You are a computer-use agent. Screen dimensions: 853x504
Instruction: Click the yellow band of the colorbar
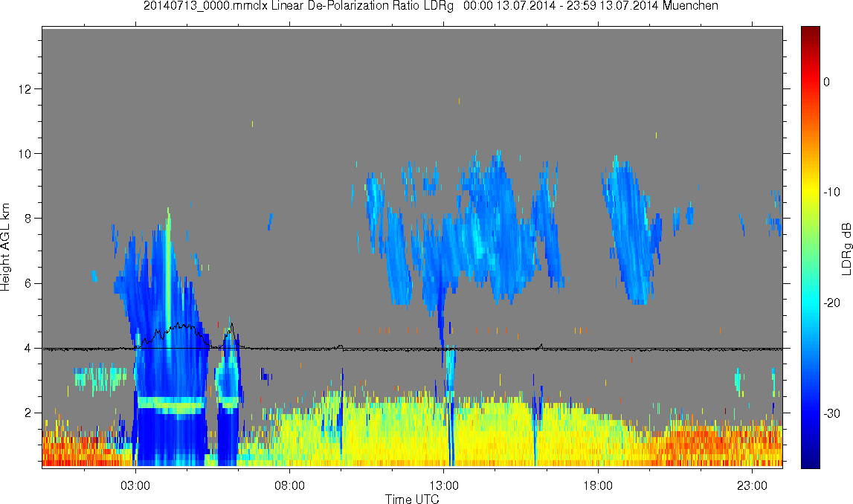(810, 190)
